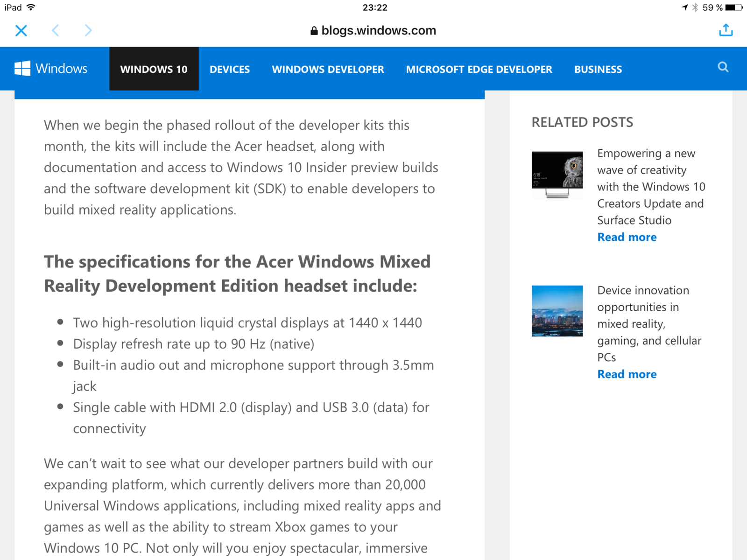This screenshot has width=747, height=560.
Task: Tap the 23:22 status bar clock
Action: (x=375, y=7)
